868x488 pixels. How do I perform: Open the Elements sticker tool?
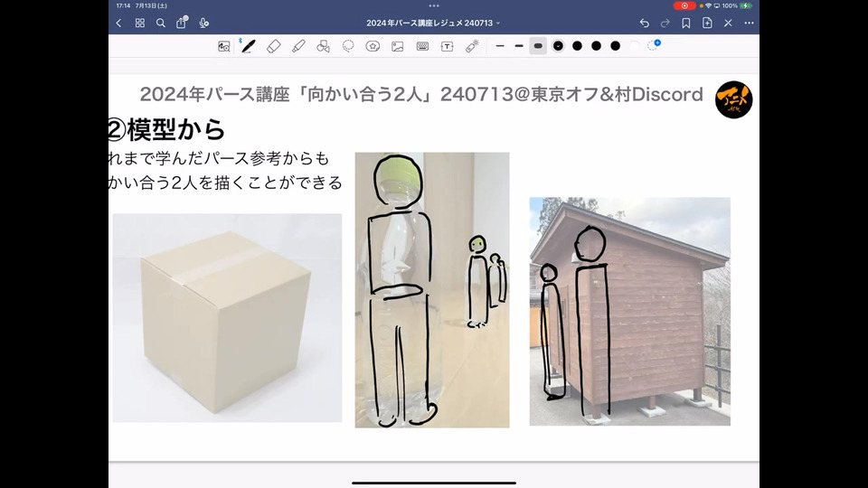coord(373,46)
